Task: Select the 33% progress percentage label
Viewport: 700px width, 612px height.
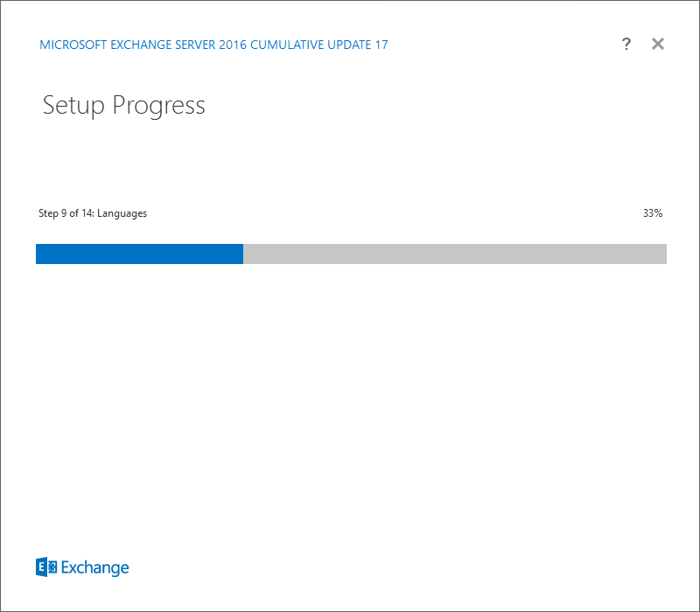Action: [x=652, y=213]
